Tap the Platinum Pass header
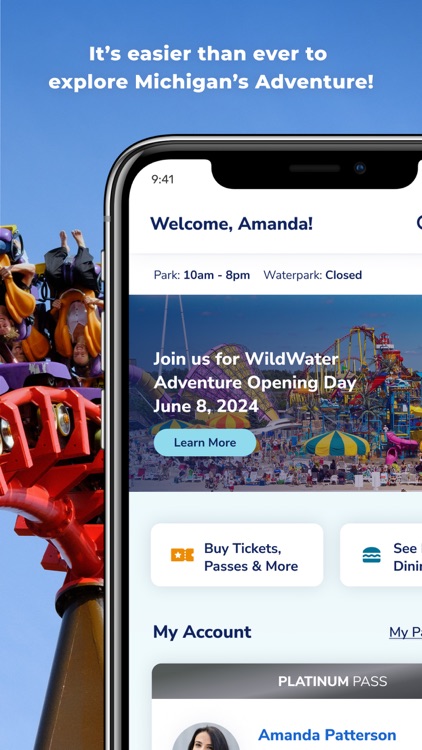 pyautogui.click(x=287, y=681)
